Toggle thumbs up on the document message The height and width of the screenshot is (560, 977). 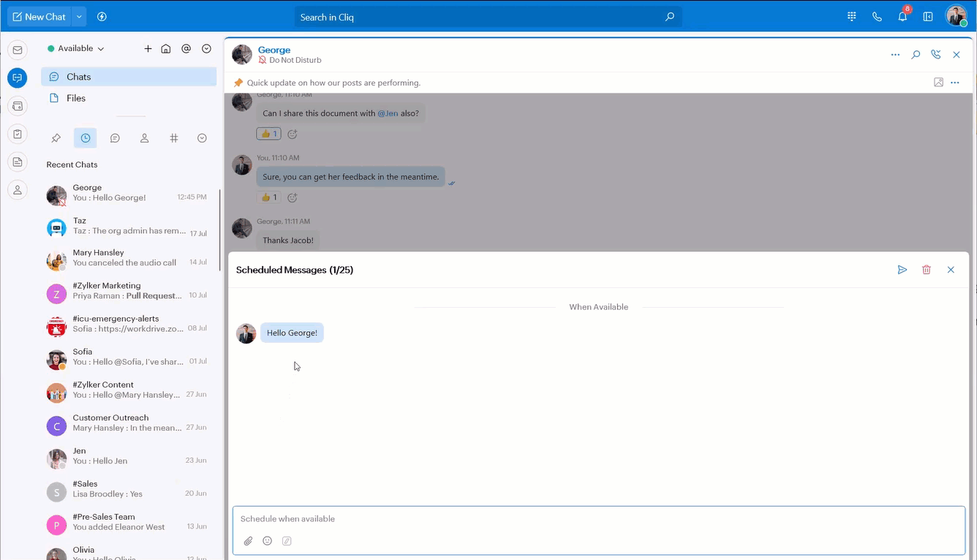tap(268, 134)
